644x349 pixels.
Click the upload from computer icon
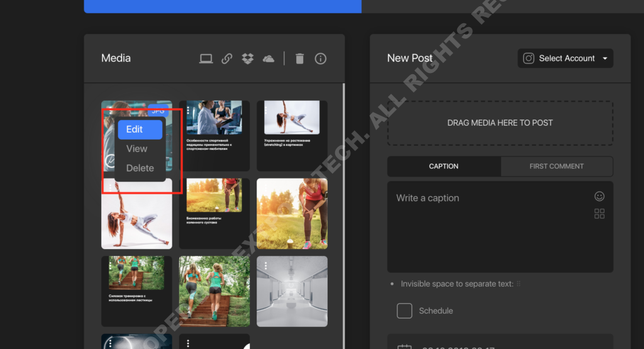[x=206, y=58]
